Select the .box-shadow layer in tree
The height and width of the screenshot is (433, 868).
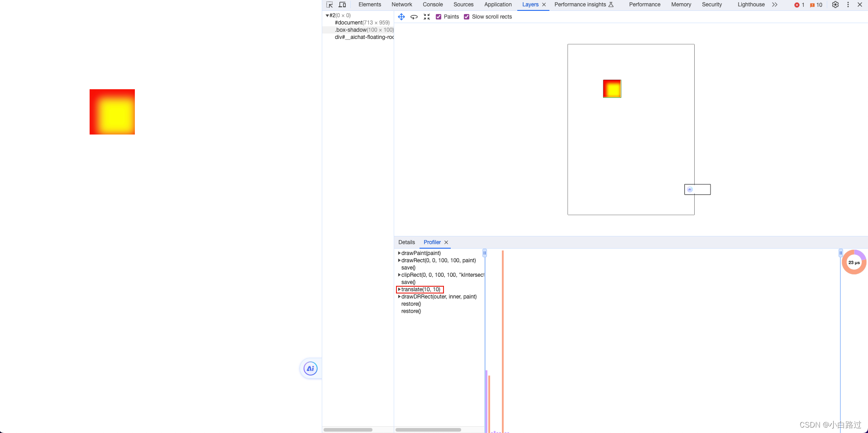point(358,30)
